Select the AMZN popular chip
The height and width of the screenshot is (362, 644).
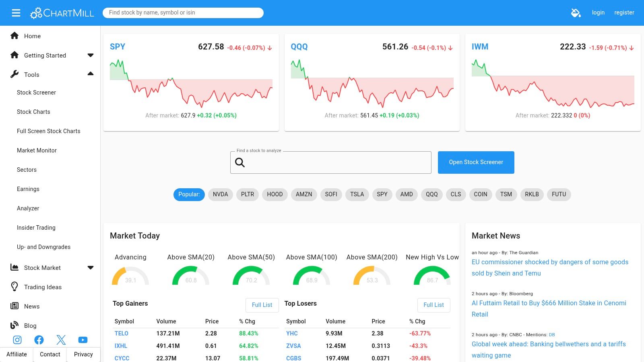(x=304, y=194)
